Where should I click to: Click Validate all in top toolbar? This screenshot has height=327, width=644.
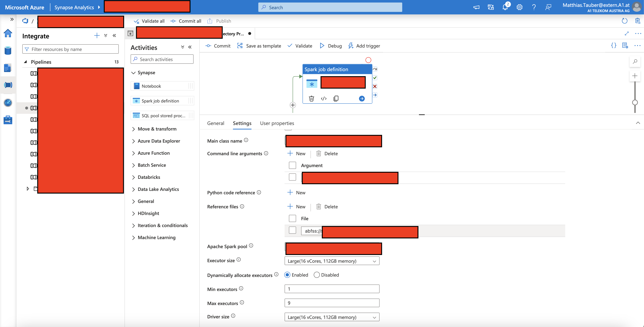tap(149, 21)
